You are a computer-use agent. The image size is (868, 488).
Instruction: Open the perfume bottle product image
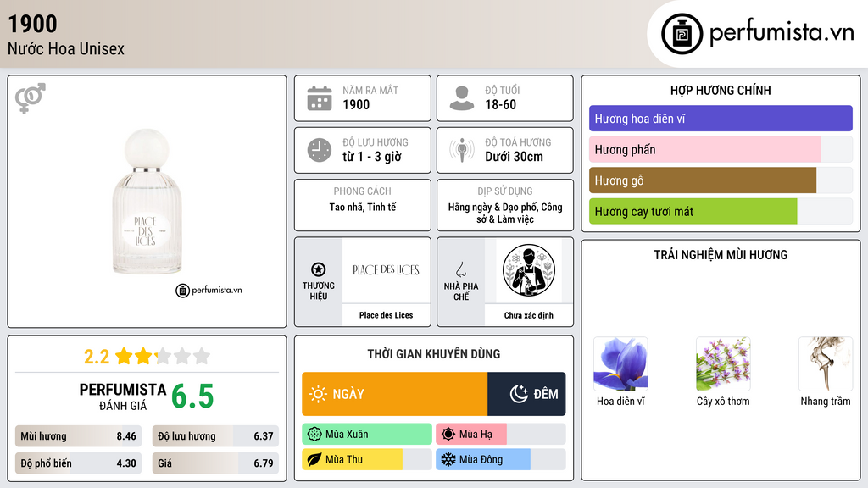pos(147,202)
